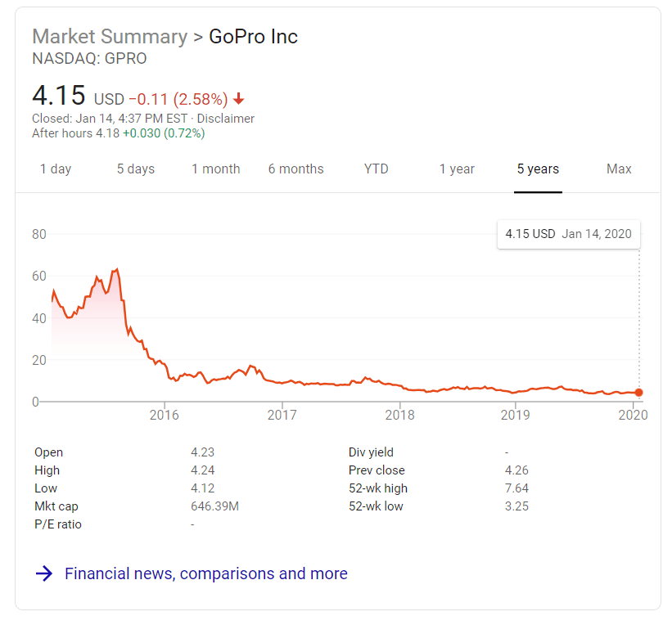Image resolution: width=672 pixels, height=625 pixels.
Task: Select the 5 years tab
Action: [538, 169]
